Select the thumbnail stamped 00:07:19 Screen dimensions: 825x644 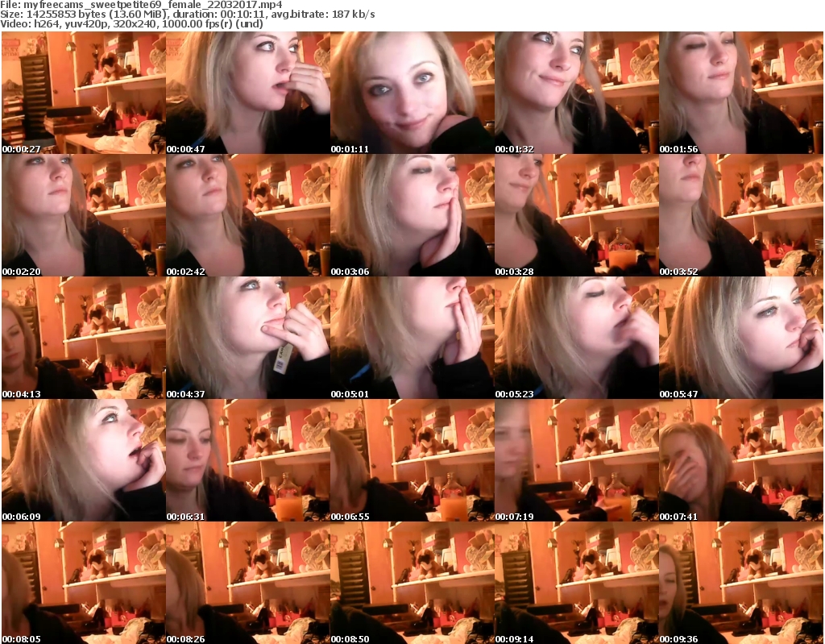point(577,460)
